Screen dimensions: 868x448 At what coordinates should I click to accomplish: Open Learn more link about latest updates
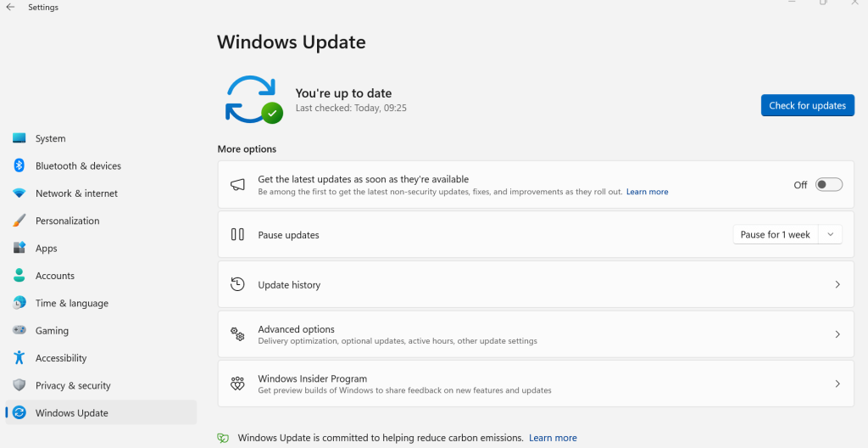(647, 192)
